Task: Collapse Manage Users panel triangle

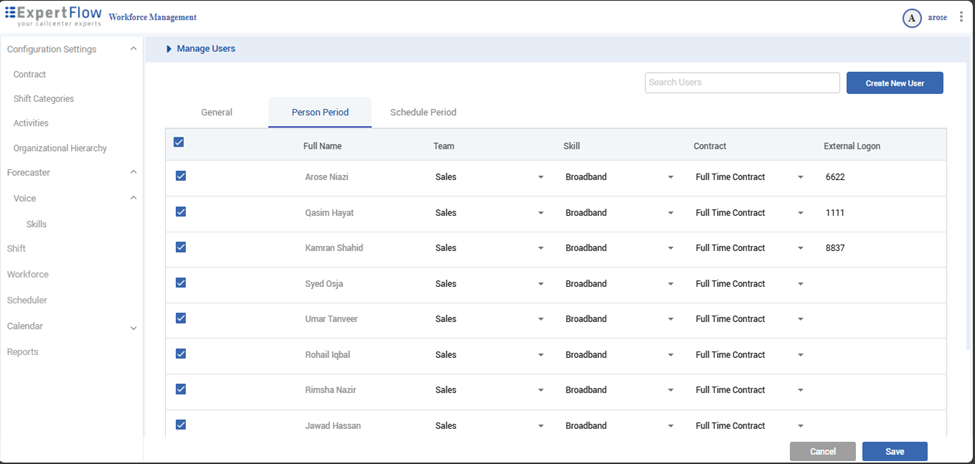Action: (x=169, y=48)
